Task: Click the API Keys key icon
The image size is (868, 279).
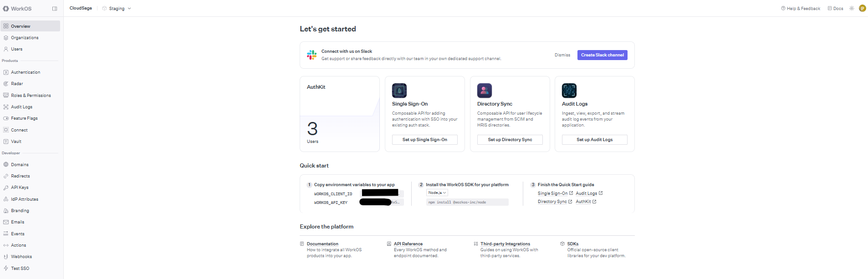Action: [6, 188]
